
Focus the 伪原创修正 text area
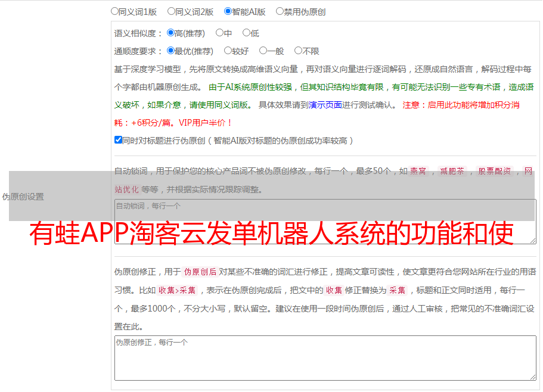pos(325,357)
